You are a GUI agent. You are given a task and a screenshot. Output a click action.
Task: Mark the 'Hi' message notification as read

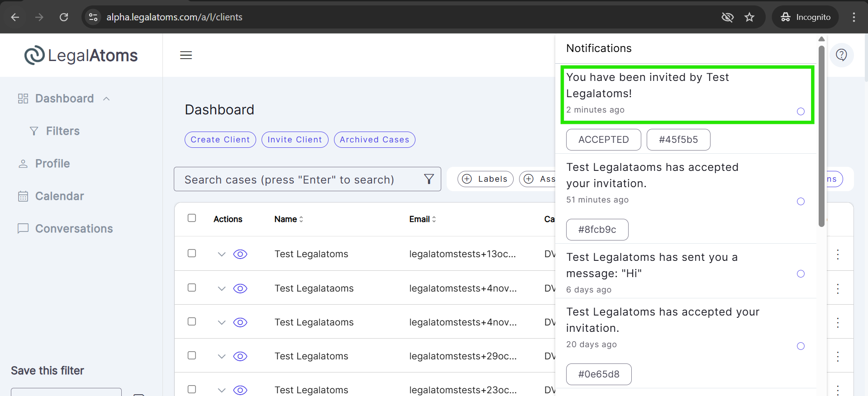(801, 273)
